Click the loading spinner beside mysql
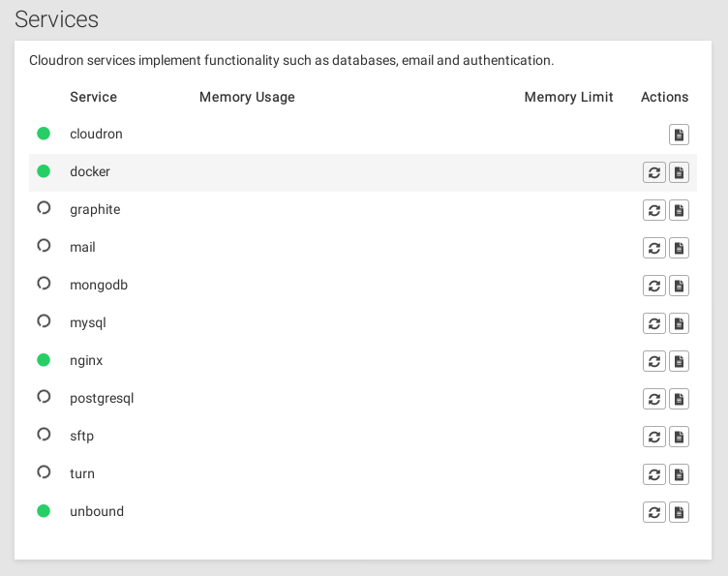Image resolution: width=728 pixels, height=576 pixels. click(44, 321)
